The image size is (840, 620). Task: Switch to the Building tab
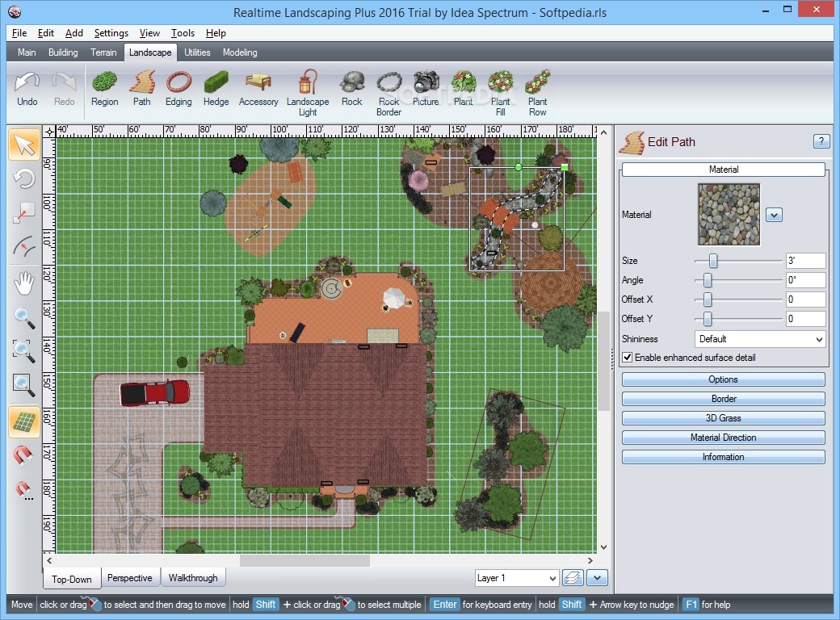[x=63, y=52]
